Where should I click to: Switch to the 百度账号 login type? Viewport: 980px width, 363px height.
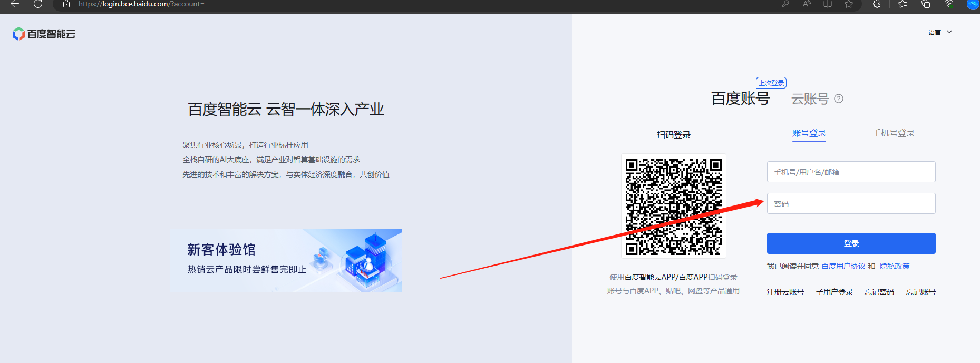740,99
